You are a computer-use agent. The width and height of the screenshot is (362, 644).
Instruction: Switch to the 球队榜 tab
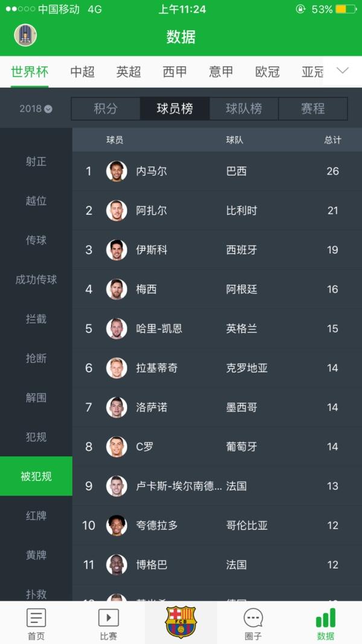[x=244, y=109]
